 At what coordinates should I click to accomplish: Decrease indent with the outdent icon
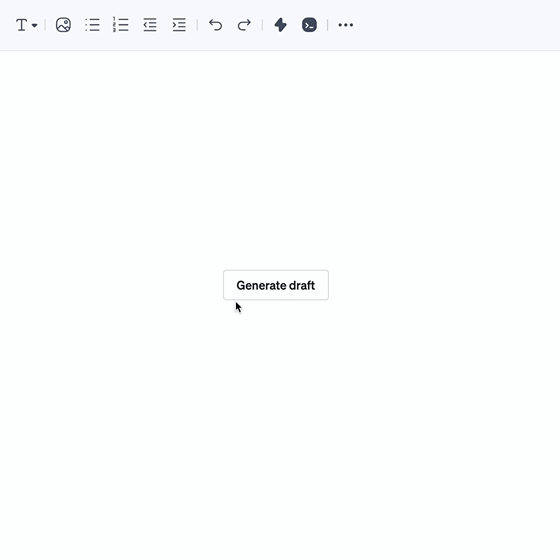[x=150, y=25]
